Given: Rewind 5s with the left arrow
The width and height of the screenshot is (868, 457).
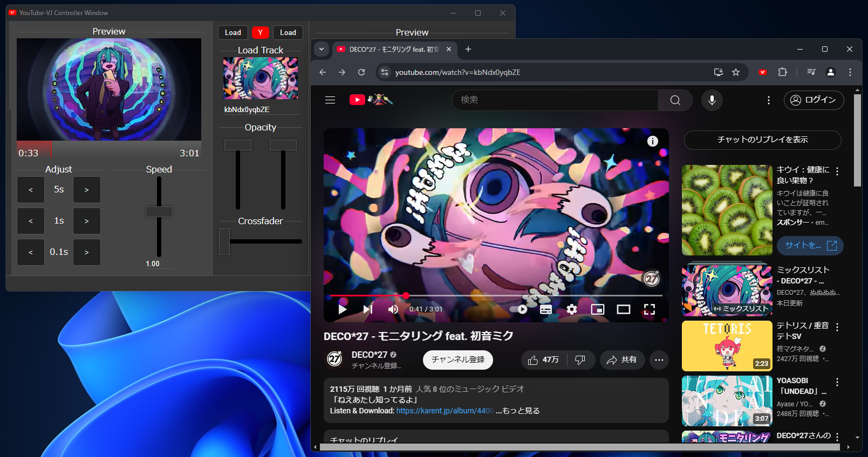Looking at the screenshot, I should pyautogui.click(x=31, y=190).
